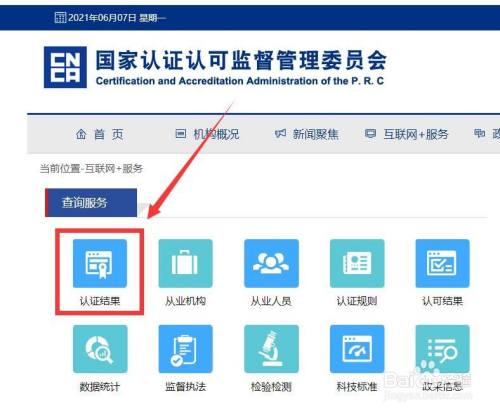Click the 数据统计 text label
This screenshot has width=500, height=413.
pyautogui.click(x=100, y=387)
